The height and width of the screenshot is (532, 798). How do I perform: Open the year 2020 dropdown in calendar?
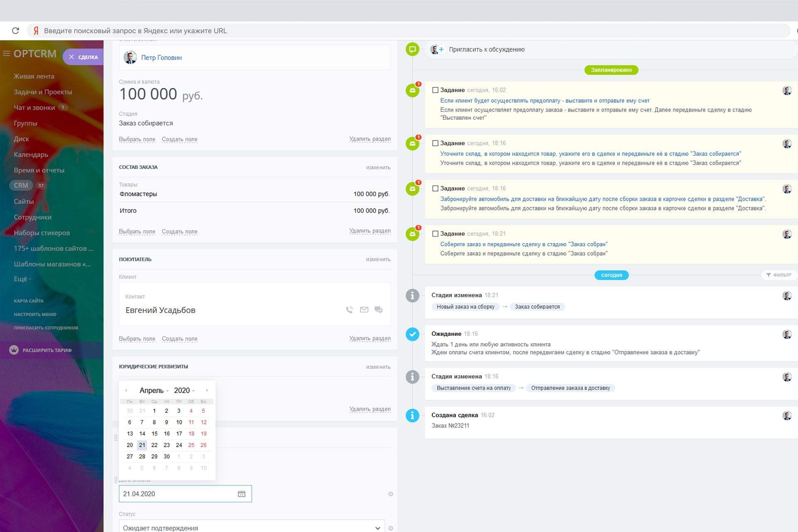point(184,390)
